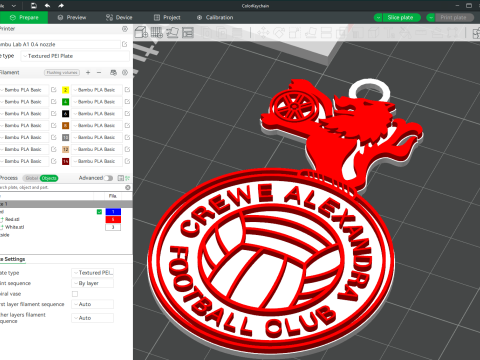Screen dimensions: 480x360
Task: Select the Lay on face tool
Action: (311, 33)
